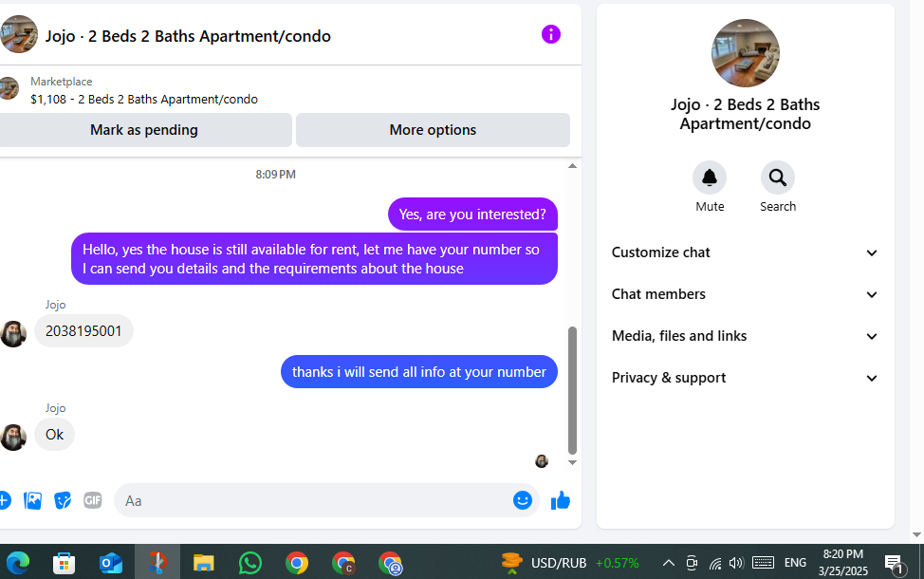Choose a GIF to send
924x579 pixels.
pyautogui.click(x=93, y=500)
